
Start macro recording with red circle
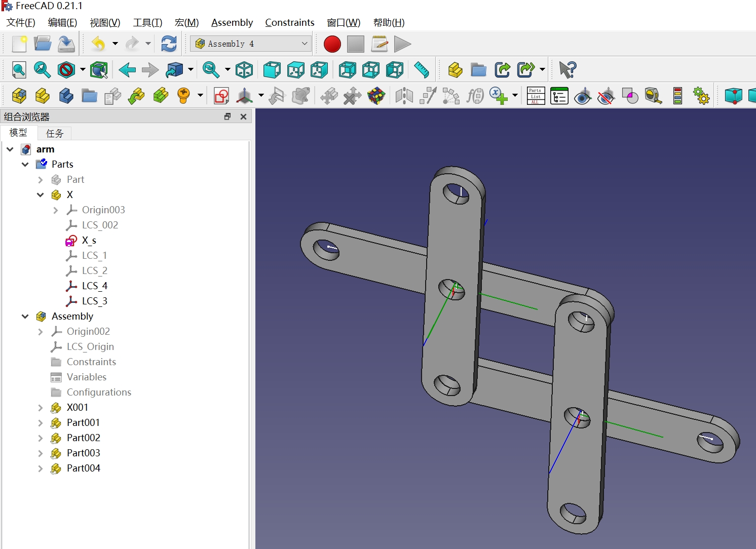click(332, 44)
